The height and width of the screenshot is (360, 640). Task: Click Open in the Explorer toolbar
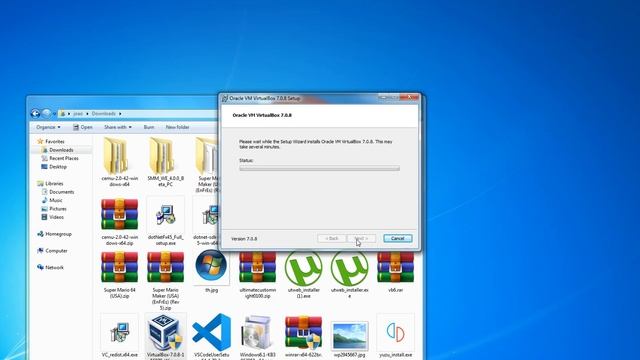[x=83, y=127]
